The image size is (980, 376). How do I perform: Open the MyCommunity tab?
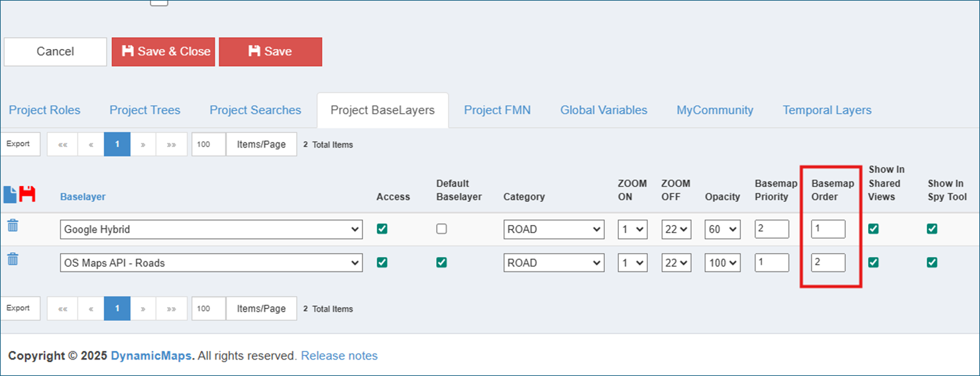pyautogui.click(x=715, y=111)
